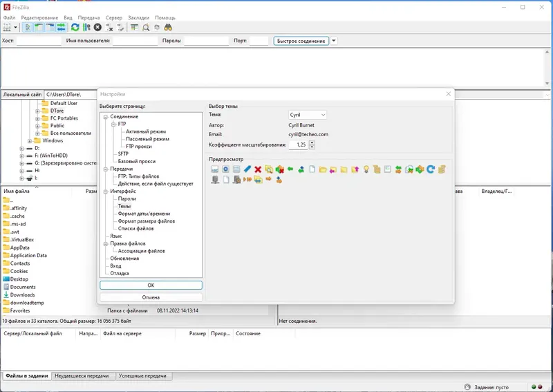Image resolution: width=553 pixels, height=392 pixels.
Task: Click the queue status icon in status bar
Action: pyautogui.click(x=467, y=386)
